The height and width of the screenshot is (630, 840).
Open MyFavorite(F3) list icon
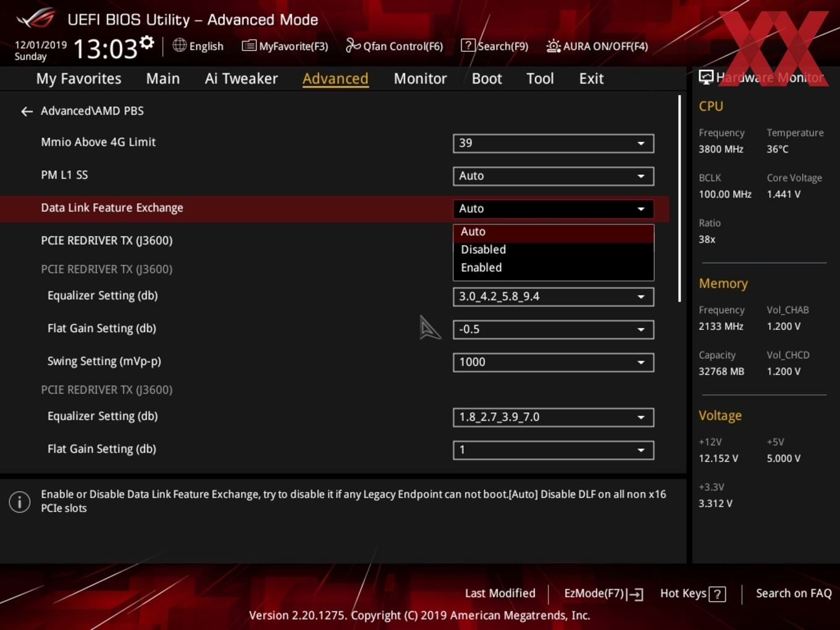click(249, 46)
